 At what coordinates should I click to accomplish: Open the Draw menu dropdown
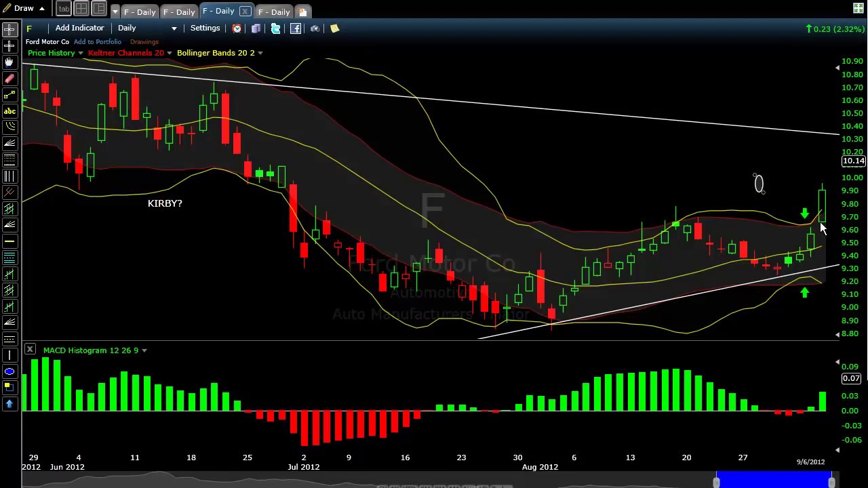[24, 8]
